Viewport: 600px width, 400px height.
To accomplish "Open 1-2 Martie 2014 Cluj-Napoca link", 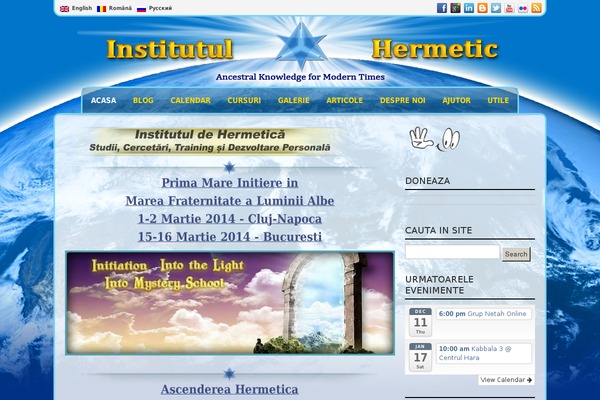I will 230,219.
